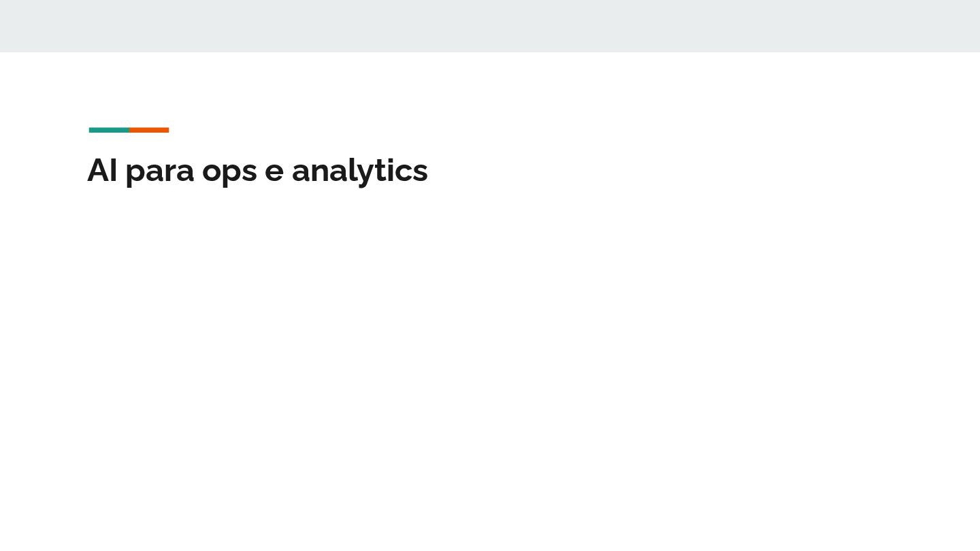Viewport: 980px width, 551px height.
Task: Click the word "ops" in the heading
Action: click(x=229, y=171)
